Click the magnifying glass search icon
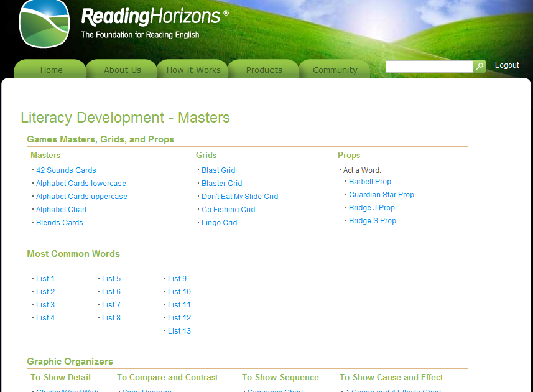 [x=479, y=66]
